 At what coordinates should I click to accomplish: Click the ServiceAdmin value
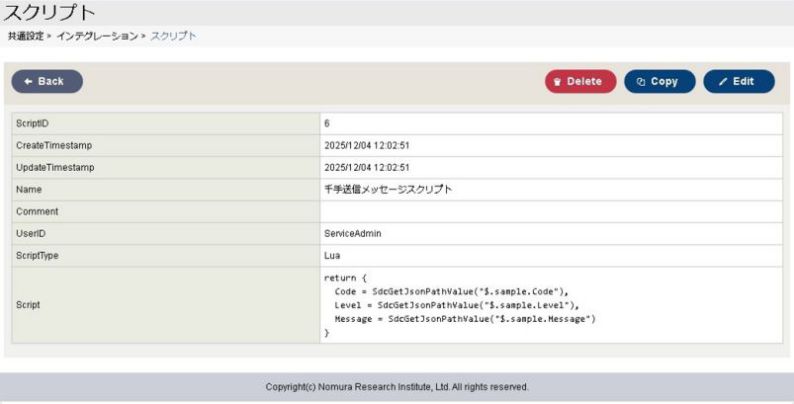click(353, 233)
